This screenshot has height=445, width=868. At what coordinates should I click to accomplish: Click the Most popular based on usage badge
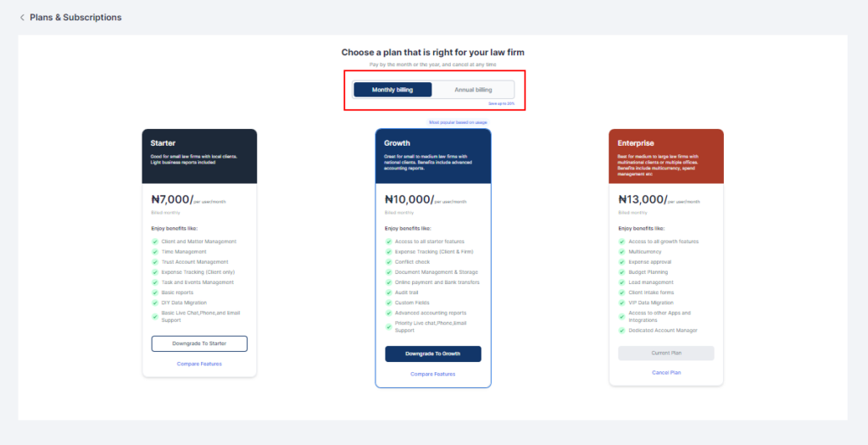click(458, 123)
